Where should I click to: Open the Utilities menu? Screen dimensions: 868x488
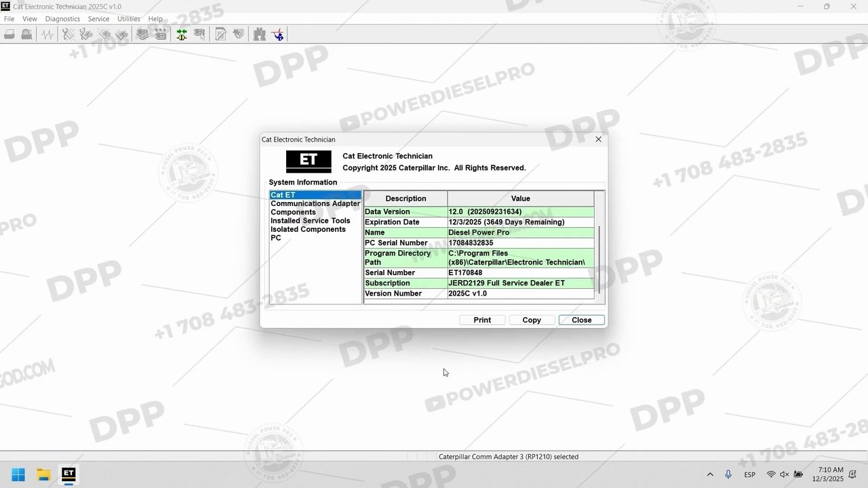coord(129,19)
